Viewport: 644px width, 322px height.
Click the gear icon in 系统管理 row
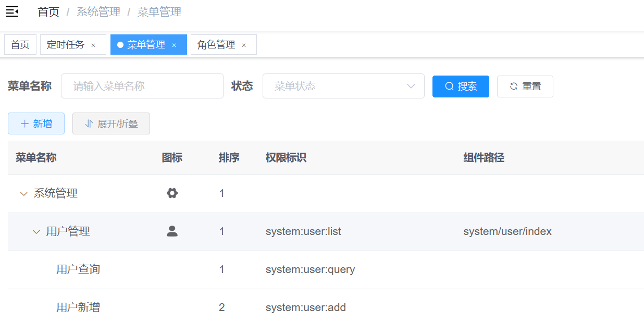tap(172, 193)
